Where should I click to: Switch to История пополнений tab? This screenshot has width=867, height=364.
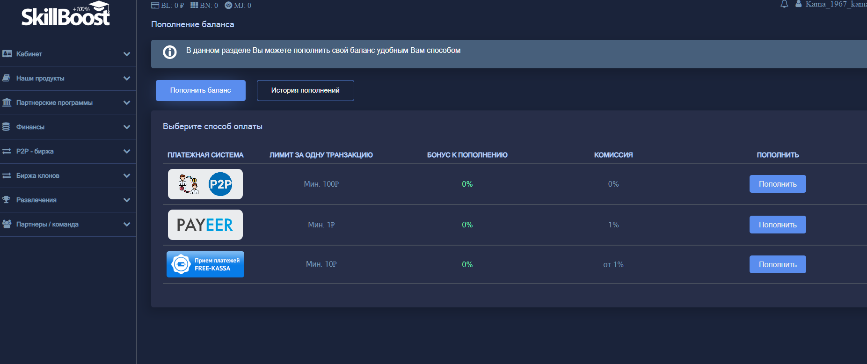(305, 90)
